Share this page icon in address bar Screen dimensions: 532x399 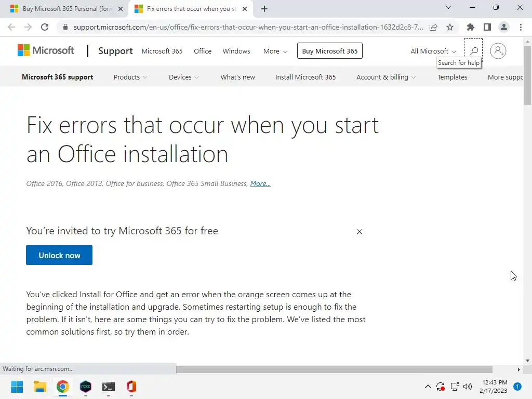coord(433,27)
